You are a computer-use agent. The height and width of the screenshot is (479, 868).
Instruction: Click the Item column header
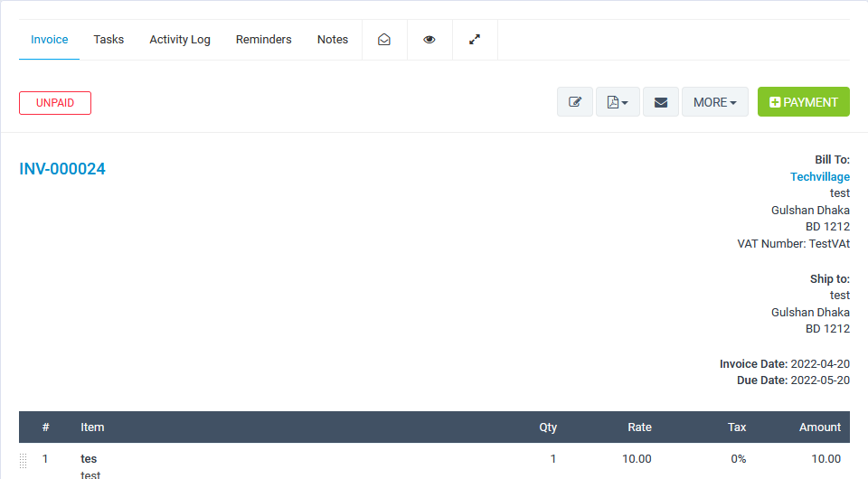[x=92, y=427]
